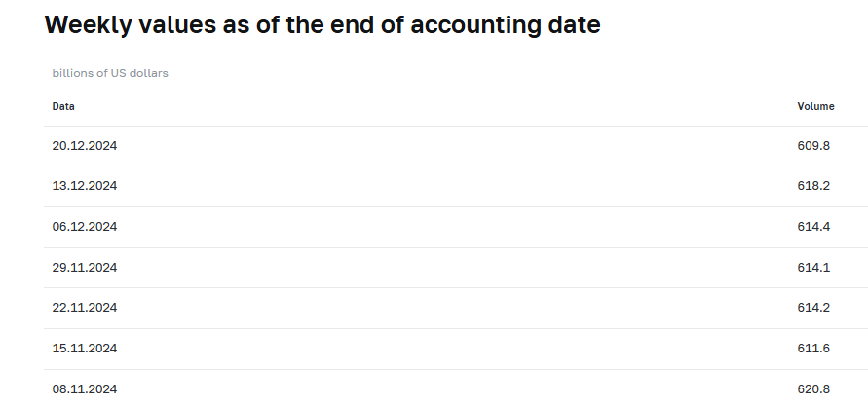Click the 620.8 volume cell
Viewport: 868px width, 406px height.
coord(813,388)
